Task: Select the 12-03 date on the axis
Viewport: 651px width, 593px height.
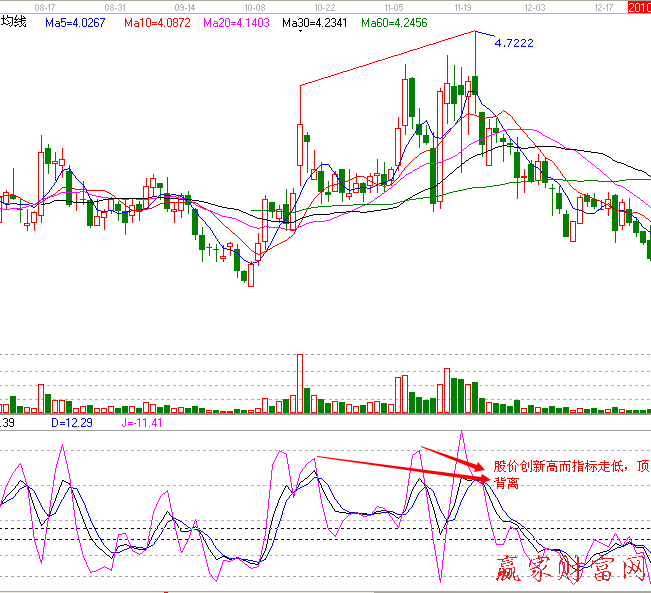Action: click(x=534, y=6)
